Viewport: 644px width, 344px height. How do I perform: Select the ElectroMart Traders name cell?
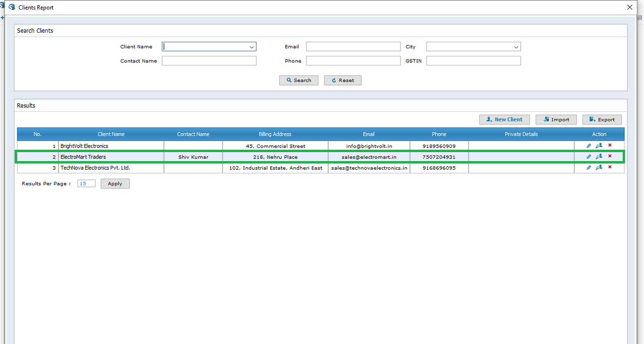coord(111,157)
